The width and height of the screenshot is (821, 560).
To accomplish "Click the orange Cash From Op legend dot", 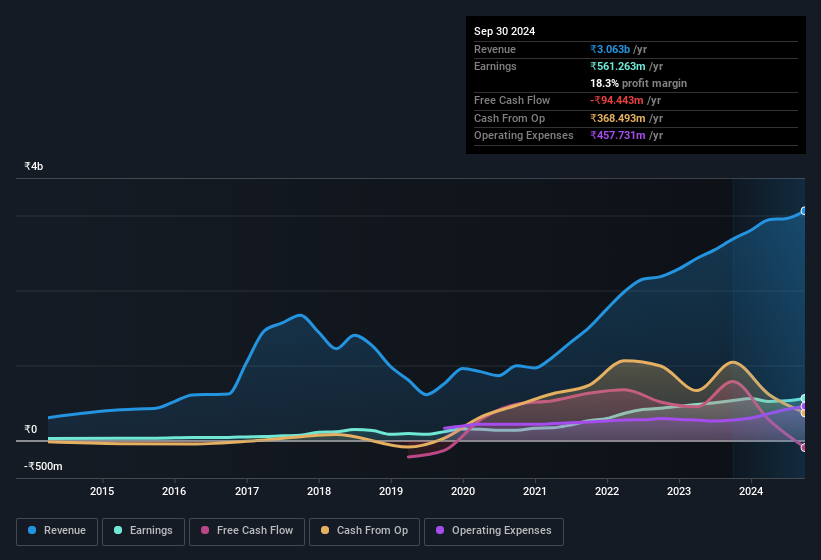I will (325, 530).
